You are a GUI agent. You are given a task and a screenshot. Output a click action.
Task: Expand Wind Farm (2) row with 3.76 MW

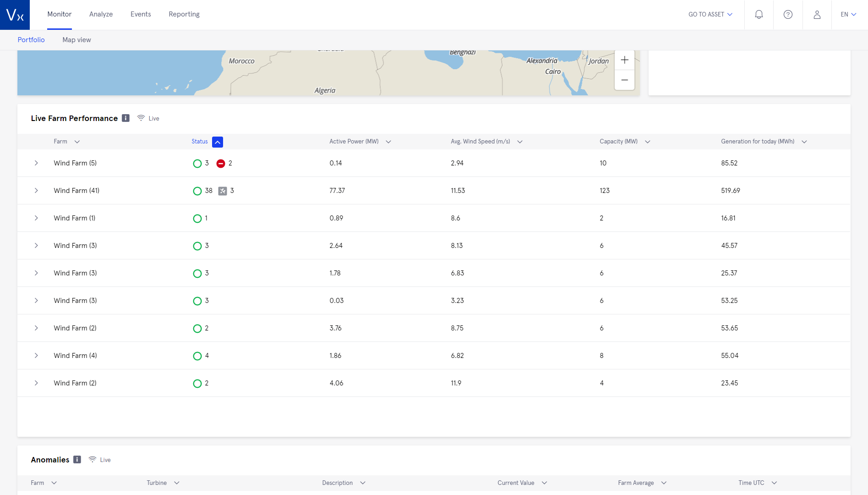pos(36,328)
